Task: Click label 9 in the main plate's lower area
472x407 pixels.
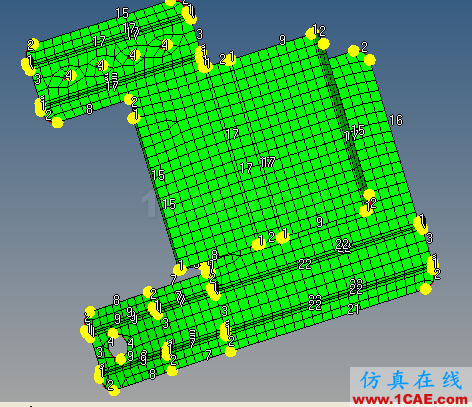Action: pos(319,222)
